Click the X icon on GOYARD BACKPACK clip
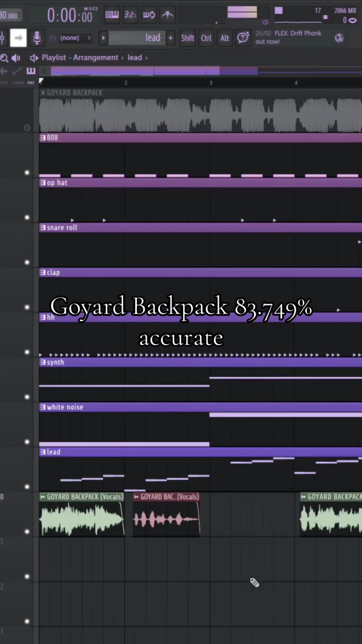Screen dimensions: 362x644 click(43, 93)
